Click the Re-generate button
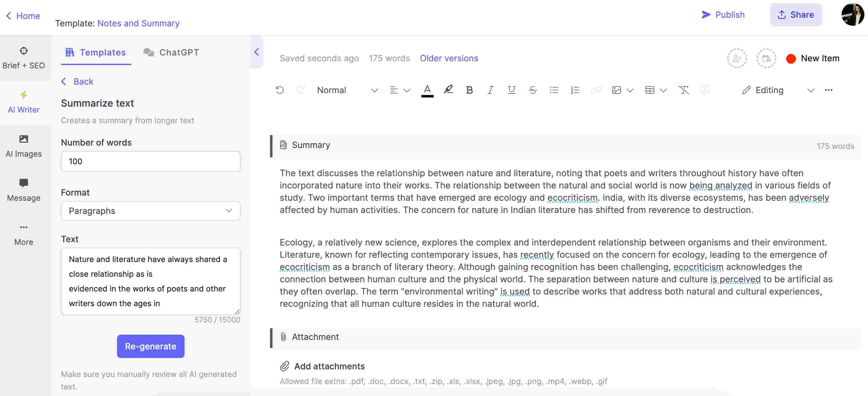The height and width of the screenshot is (396, 868). (x=150, y=346)
